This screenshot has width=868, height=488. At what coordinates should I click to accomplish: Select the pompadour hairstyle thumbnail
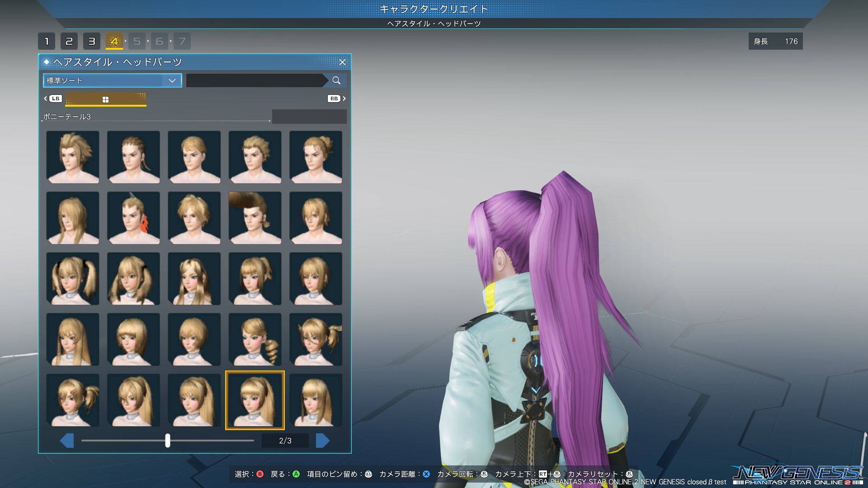pos(255,218)
